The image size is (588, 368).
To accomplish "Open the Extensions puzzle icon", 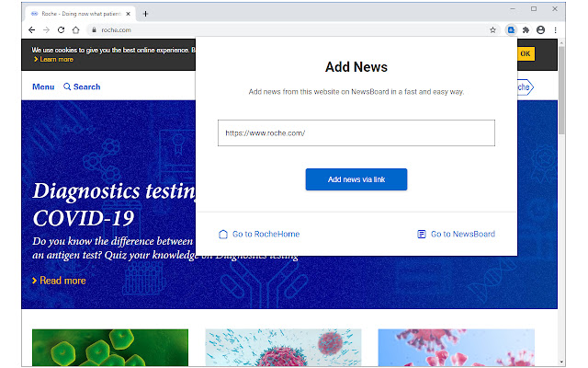I will (526, 30).
